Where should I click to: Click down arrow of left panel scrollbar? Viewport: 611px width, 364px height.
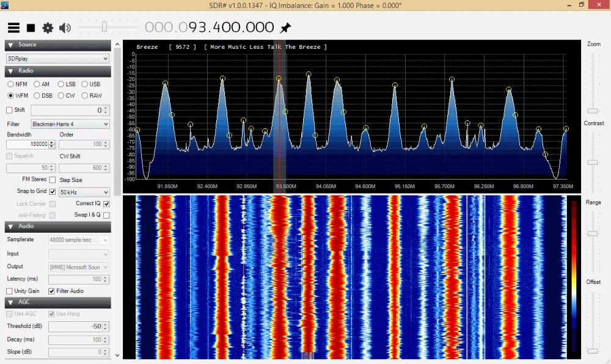[117, 355]
